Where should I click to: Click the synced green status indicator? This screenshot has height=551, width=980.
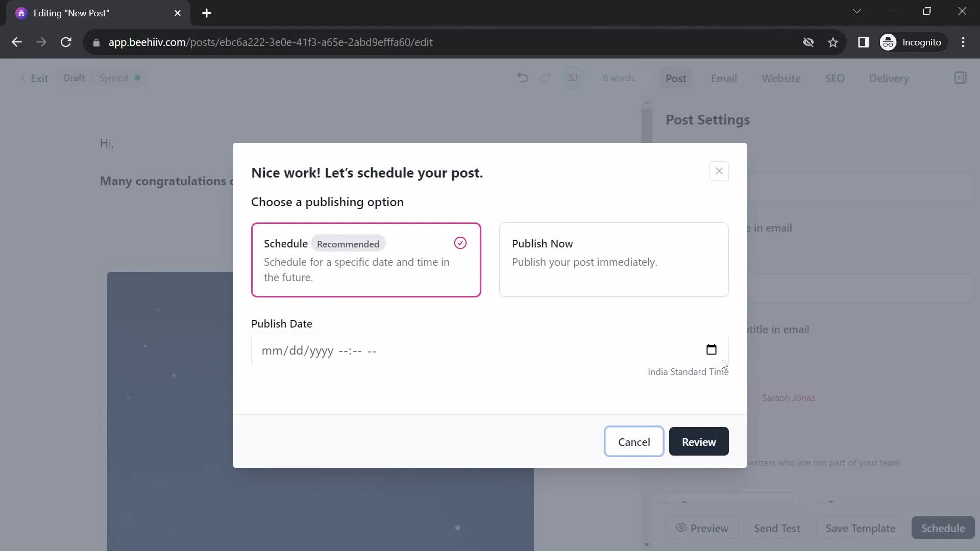pyautogui.click(x=137, y=78)
